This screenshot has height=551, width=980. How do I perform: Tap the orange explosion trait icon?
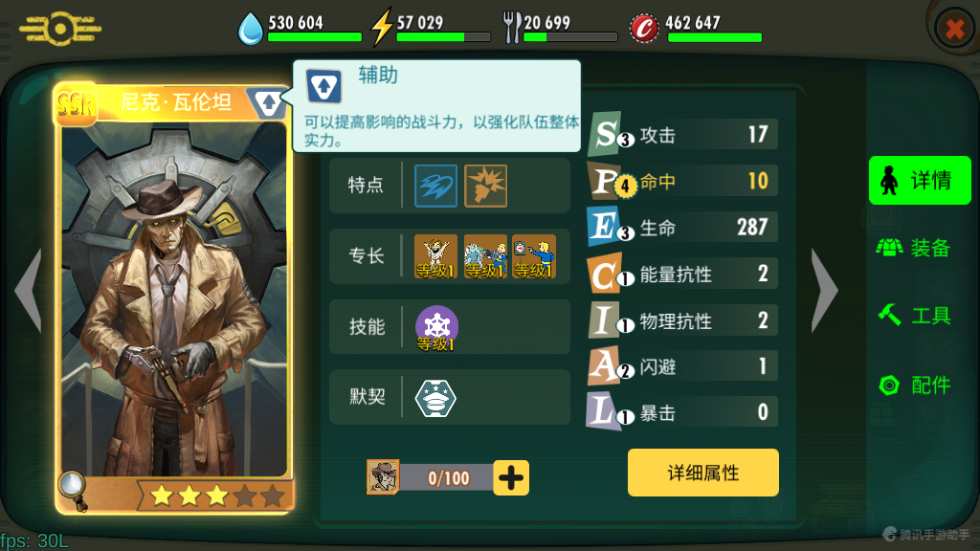pyautogui.click(x=485, y=187)
